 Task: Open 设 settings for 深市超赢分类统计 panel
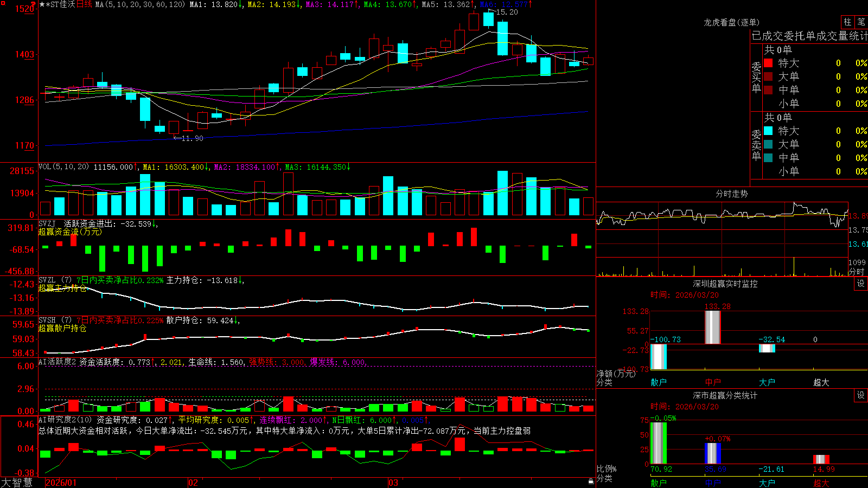pos(861,395)
